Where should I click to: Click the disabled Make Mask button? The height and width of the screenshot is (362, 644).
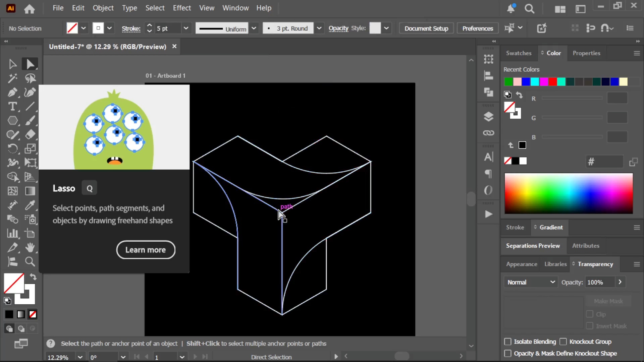608,301
